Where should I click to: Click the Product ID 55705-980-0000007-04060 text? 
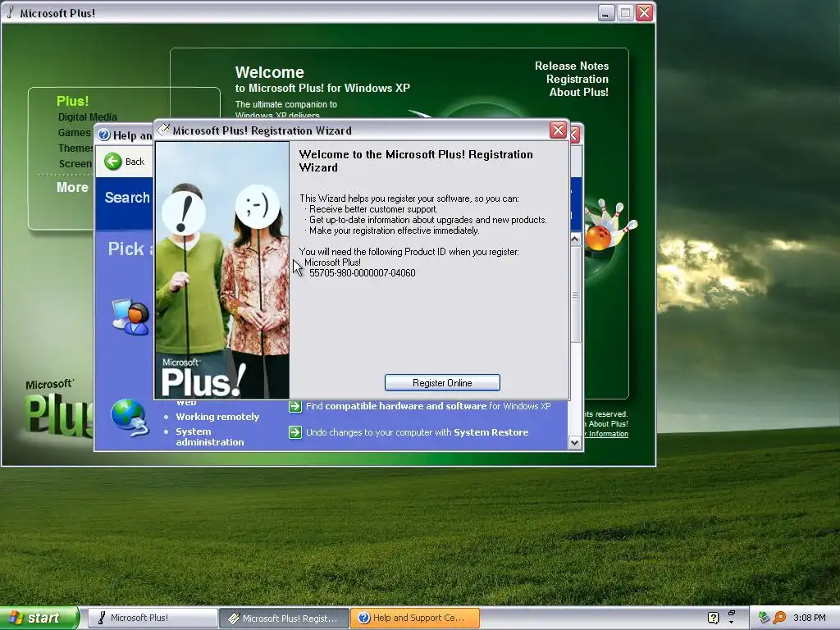362,272
